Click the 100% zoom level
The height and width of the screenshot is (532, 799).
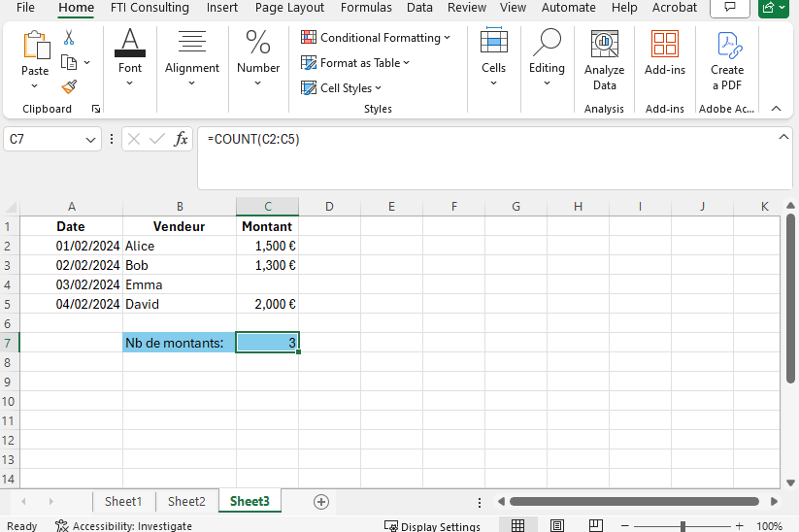(x=770, y=526)
